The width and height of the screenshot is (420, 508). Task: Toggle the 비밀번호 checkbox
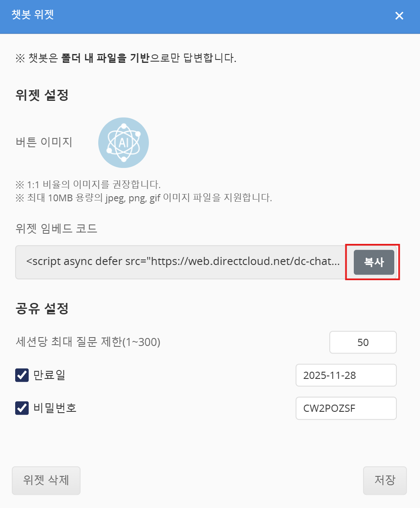click(x=22, y=408)
